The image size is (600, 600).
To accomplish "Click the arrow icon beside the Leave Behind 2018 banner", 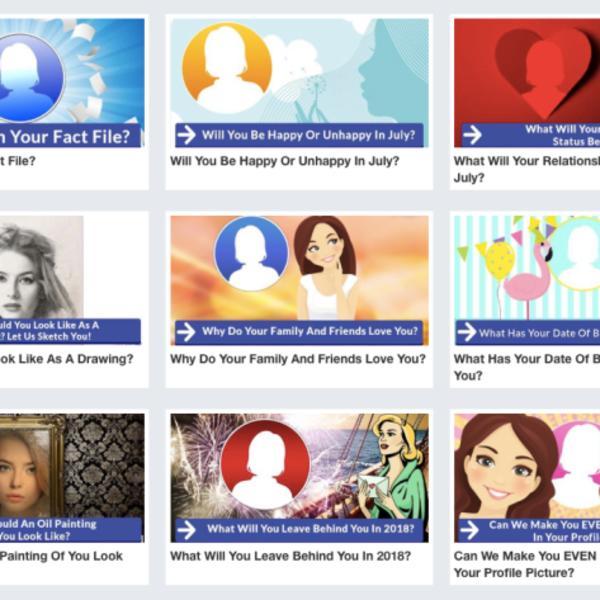I will pos(186,529).
